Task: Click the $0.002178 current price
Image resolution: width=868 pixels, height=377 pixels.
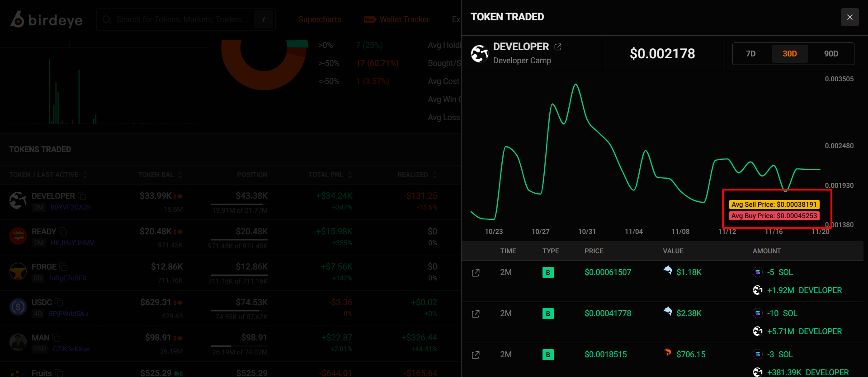Action: point(662,54)
